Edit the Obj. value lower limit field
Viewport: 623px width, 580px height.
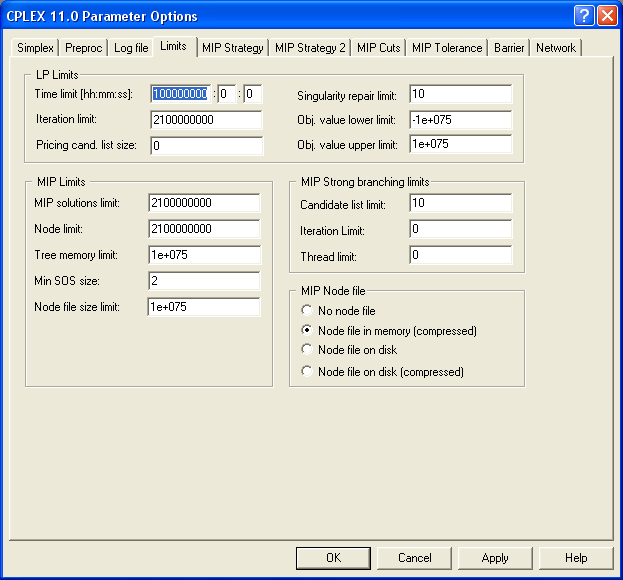pos(461,120)
